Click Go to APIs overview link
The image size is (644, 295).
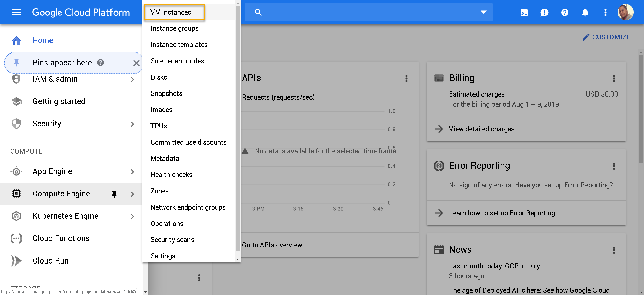tap(272, 245)
